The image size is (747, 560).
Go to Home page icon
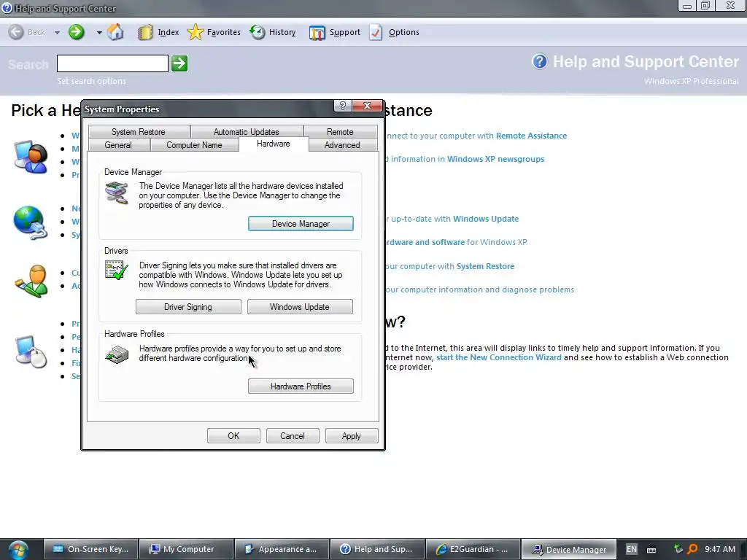tap(115, 32)
